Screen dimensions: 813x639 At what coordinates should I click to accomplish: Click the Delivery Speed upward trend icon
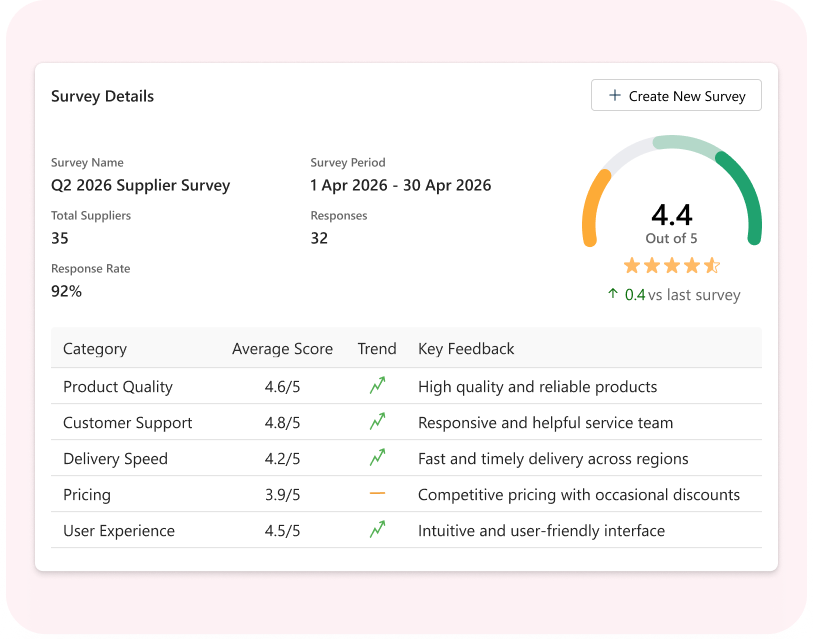377,457
